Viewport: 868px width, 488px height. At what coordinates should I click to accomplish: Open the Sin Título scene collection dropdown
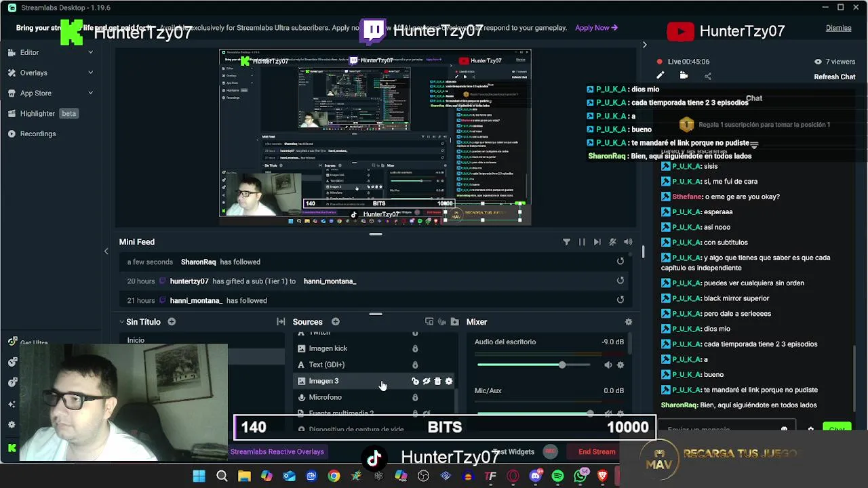coord(140,322)
